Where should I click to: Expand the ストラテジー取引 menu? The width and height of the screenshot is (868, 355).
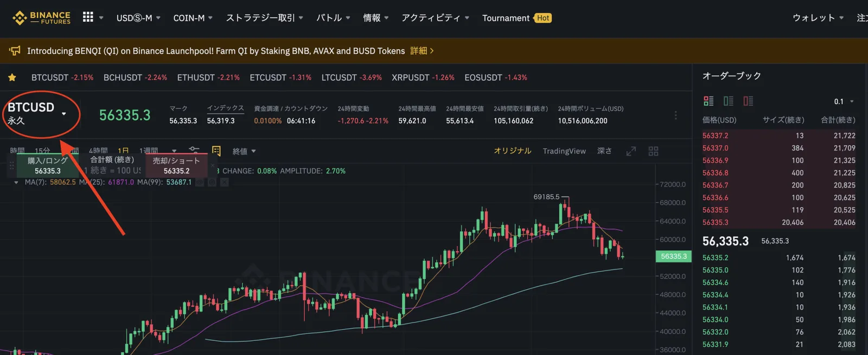pos(265,18)
